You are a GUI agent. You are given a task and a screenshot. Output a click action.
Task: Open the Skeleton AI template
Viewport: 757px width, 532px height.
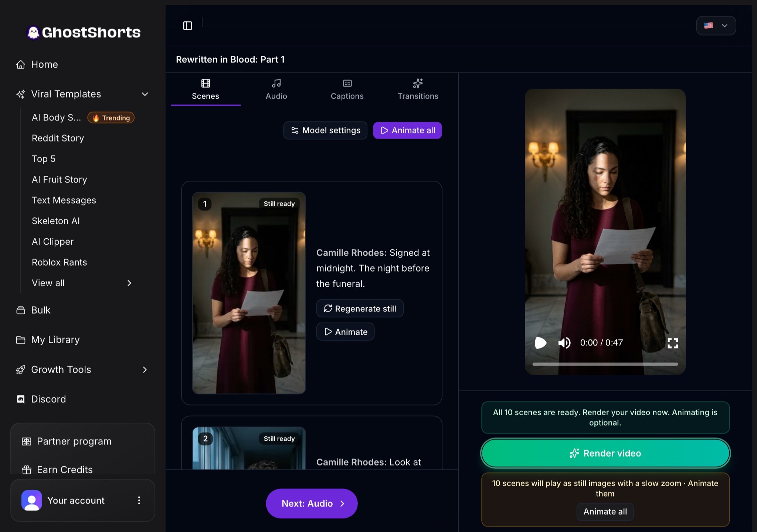coord(55,221)
